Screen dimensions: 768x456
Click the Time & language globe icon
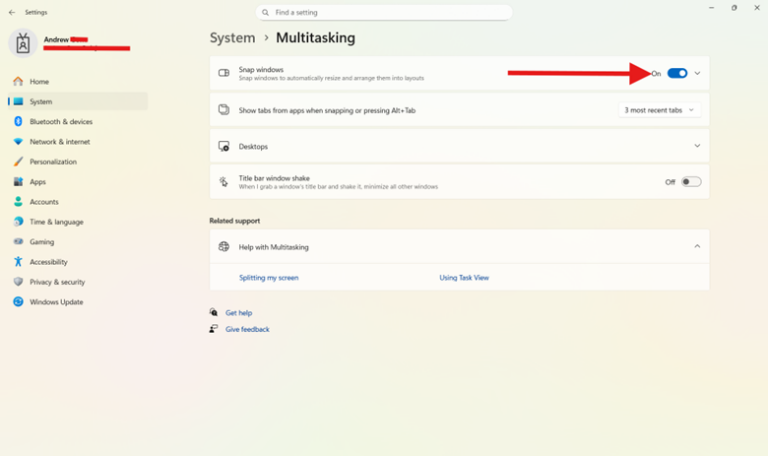point(18,221)
